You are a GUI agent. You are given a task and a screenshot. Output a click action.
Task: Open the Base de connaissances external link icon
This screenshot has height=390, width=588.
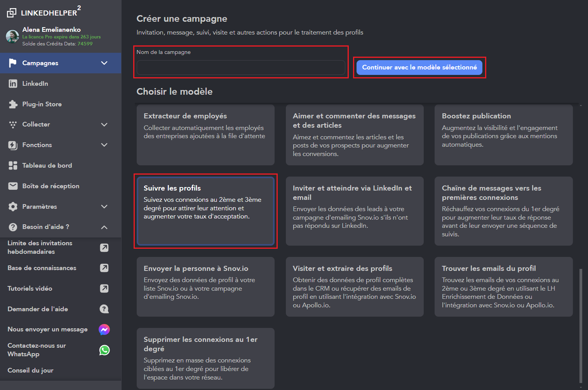[x=104, y=268]
